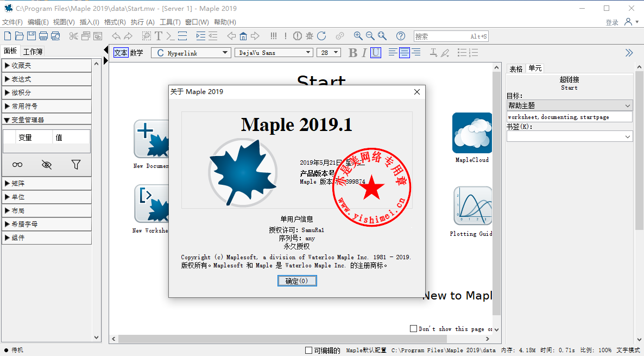Align text to the right
Screen dimensions: 644x356
(x=415, y=53)
